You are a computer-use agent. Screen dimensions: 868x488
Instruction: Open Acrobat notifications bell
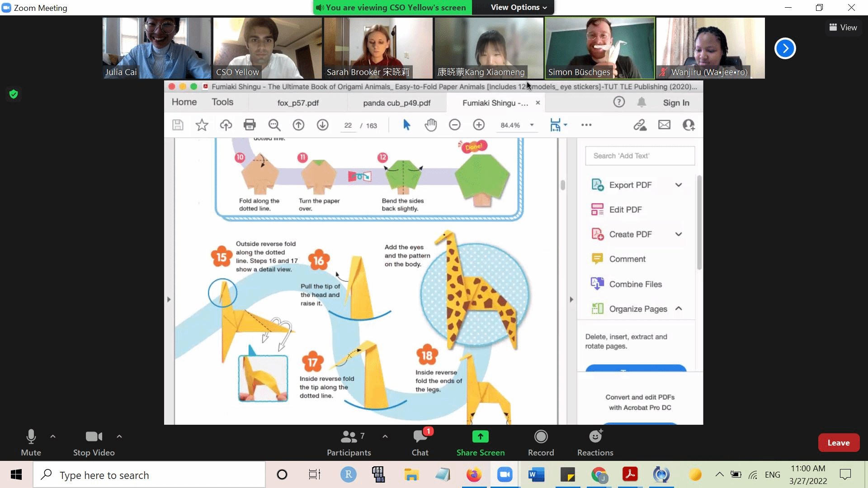click(x=642, y=103)
